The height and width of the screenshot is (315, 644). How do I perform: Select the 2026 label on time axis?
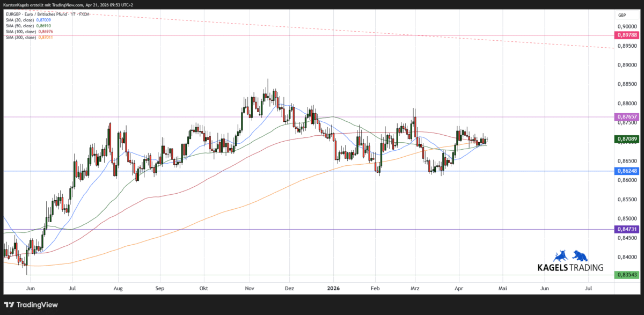(x=333, y=288)
